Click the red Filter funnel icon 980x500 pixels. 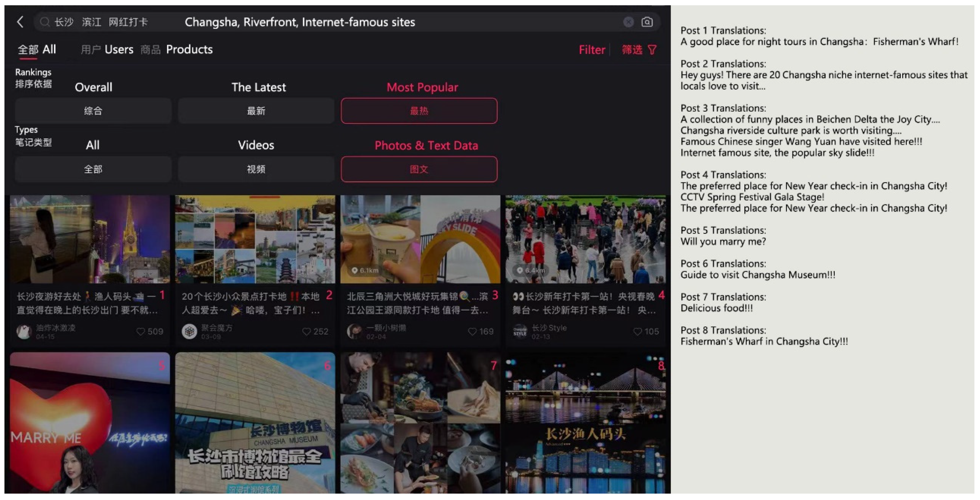[652, 50]
